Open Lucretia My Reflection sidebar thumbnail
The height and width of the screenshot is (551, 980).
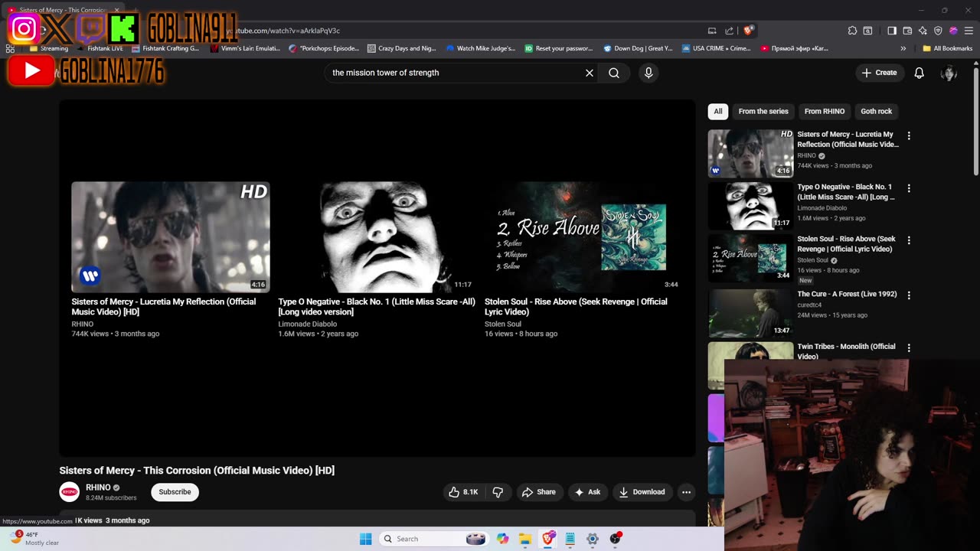click(750, 154)
